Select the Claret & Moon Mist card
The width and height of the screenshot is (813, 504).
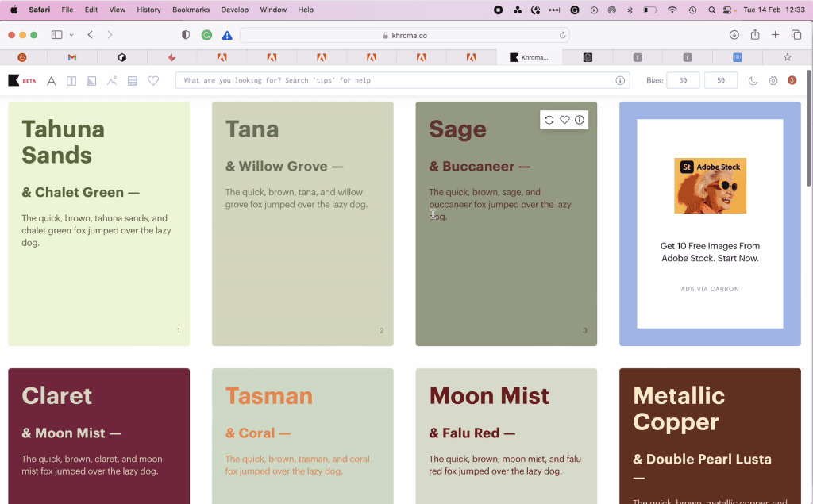(x=99, y=436)
